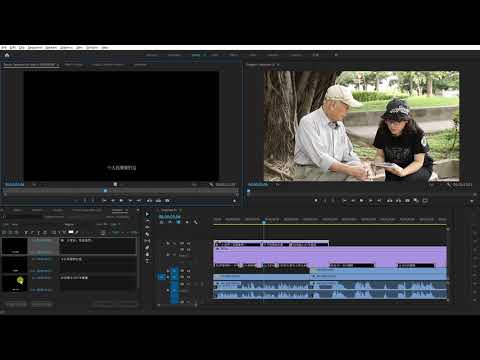Open the Timeline panel tab menu

pyautogui.click(x=181, y=210)
